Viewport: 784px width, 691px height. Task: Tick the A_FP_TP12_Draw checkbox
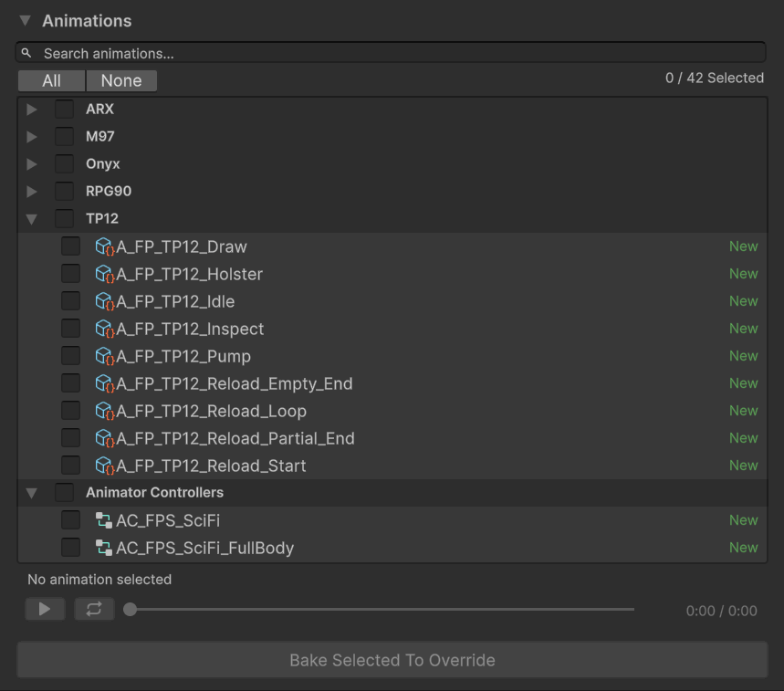pyautogui.click(x=70, y=246)
